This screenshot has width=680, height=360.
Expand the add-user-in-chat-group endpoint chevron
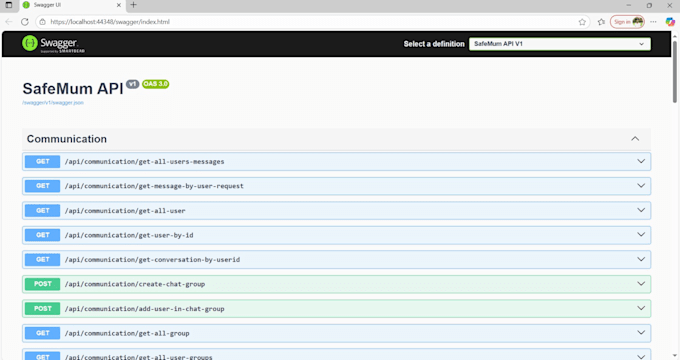pos(641,308)
